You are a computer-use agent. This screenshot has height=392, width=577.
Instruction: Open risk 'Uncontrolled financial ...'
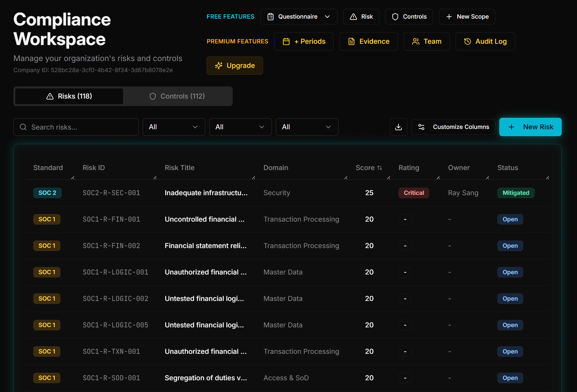204,219
